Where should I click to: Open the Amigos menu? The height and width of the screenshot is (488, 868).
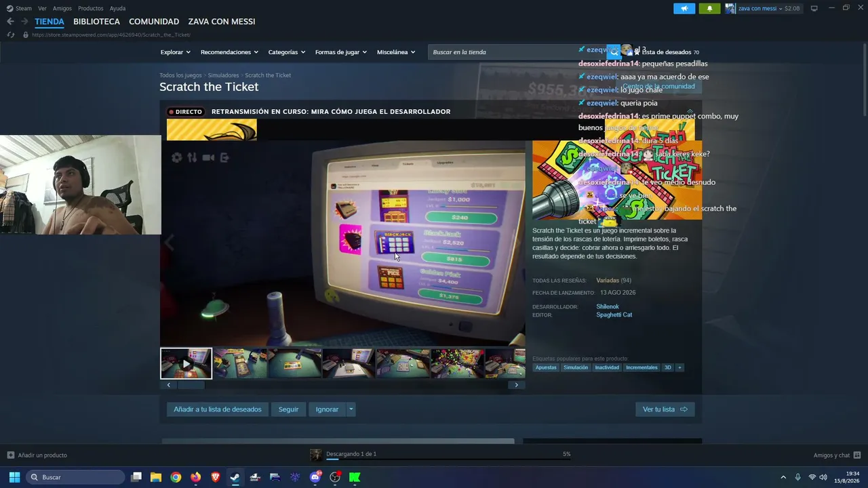62,8
